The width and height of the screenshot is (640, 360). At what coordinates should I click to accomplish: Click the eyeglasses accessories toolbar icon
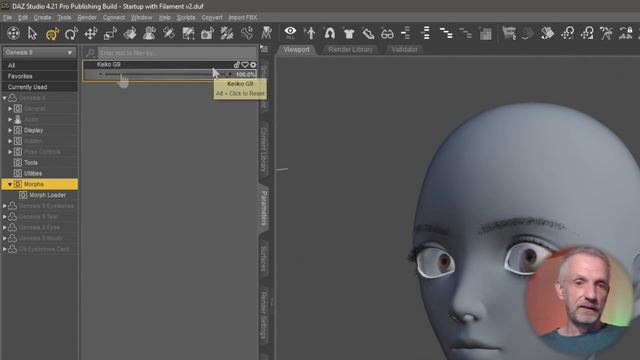(x=387, y=33)
